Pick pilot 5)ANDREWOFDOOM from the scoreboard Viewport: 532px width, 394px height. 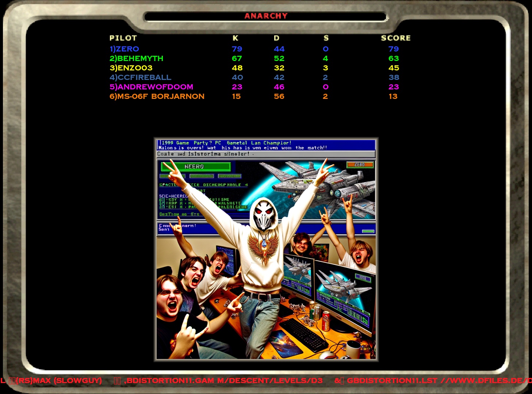pyautogui.click(x=152, y=87)
